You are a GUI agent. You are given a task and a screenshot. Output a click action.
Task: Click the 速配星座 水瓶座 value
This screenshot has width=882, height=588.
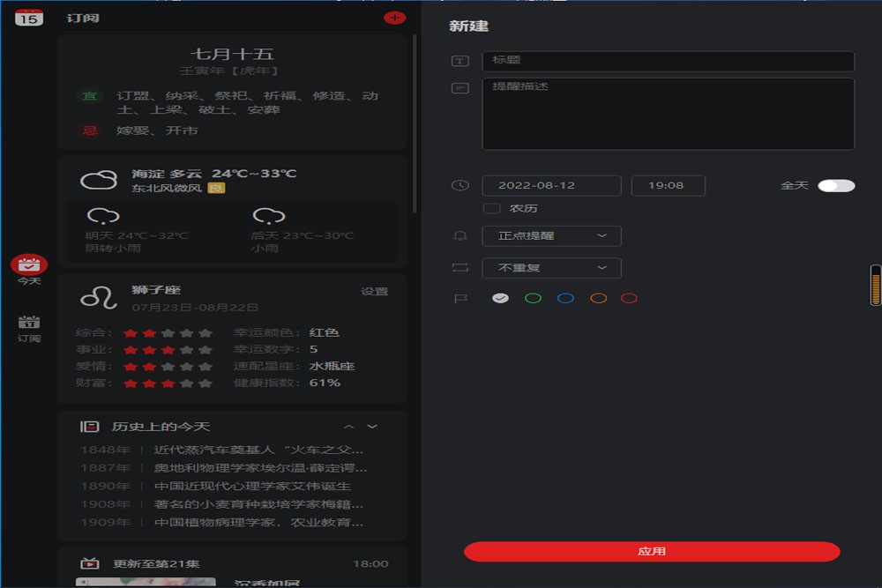click(332, 367)
